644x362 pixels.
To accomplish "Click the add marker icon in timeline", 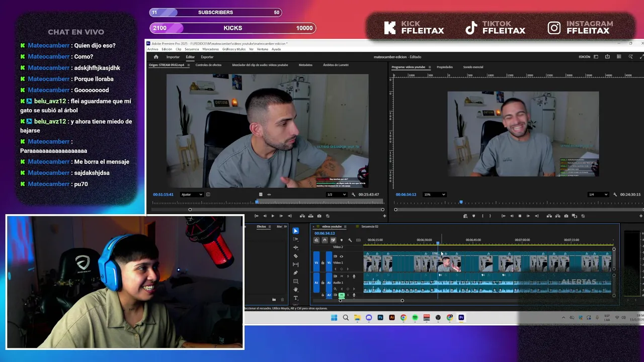I will (342, 240).
